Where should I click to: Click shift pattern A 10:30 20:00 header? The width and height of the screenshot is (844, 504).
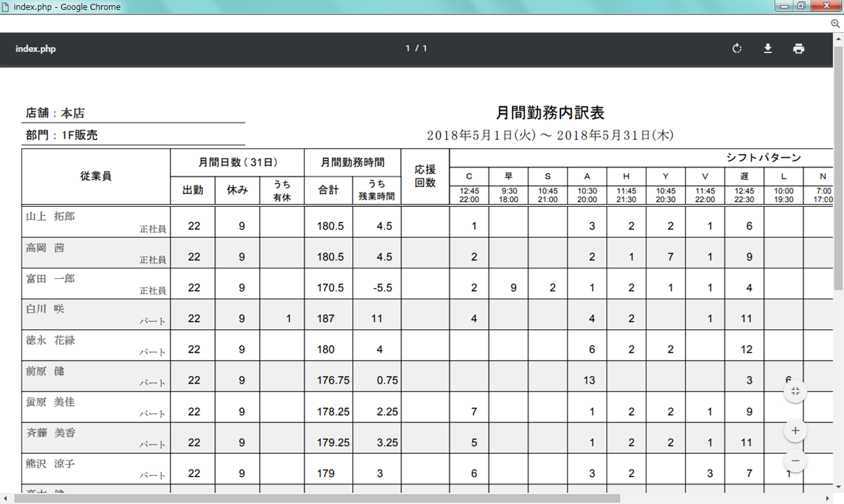pyautogui.click(x=587, y=187)
